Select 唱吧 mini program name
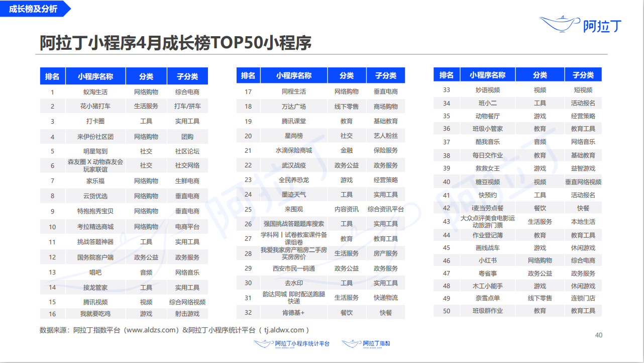This screenshot has height=363, width=644. 95,272
